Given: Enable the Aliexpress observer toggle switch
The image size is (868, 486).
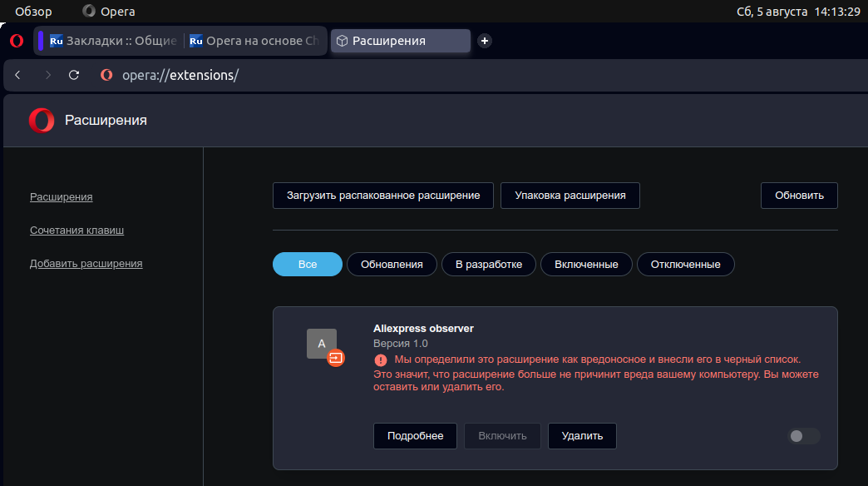Looking at the screenshot, I should [x=803, y=436].
